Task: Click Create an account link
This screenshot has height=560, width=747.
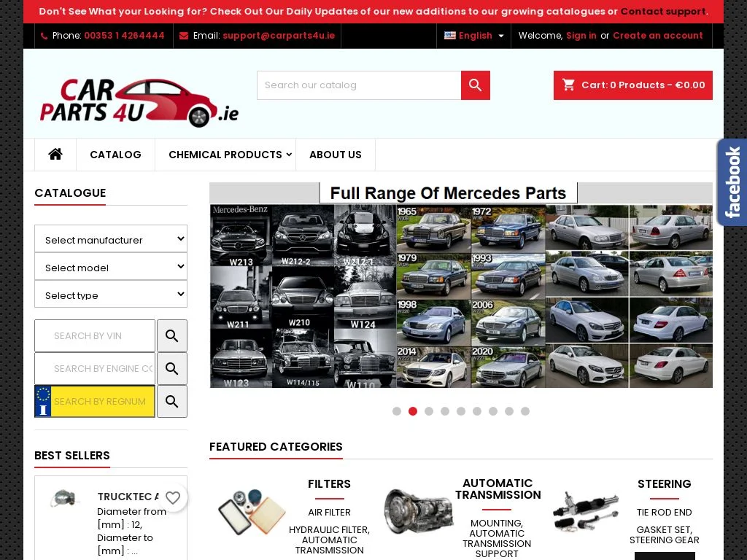Action: [x=657, y=35]
